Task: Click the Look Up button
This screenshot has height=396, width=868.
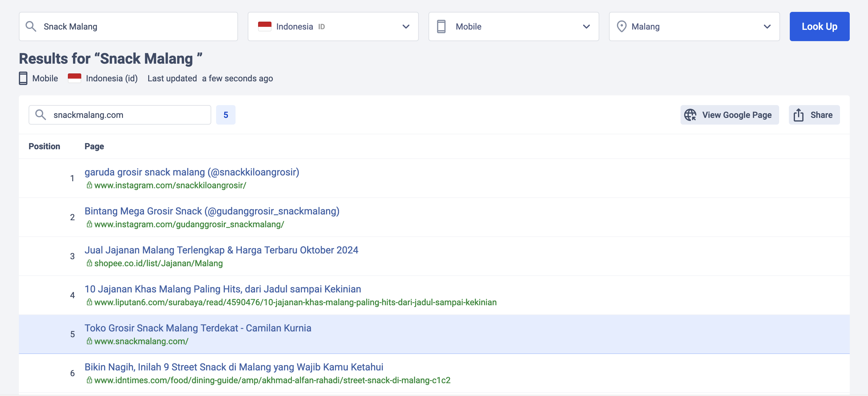Action: [819, 27]
